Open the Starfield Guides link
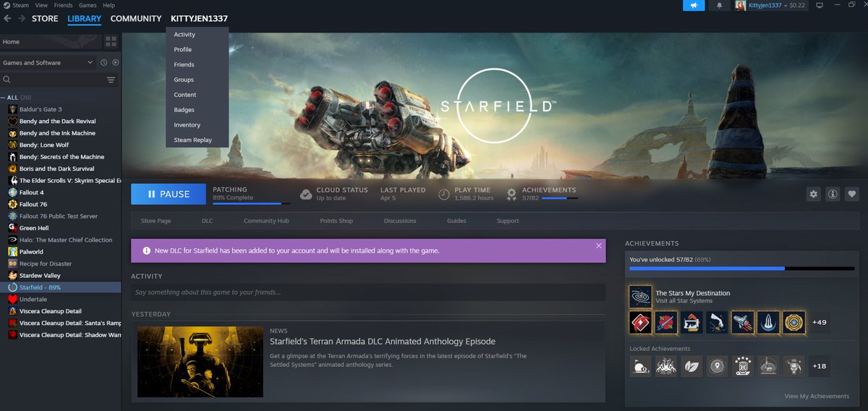Viewport: 868px width, 411px height. 456,221
